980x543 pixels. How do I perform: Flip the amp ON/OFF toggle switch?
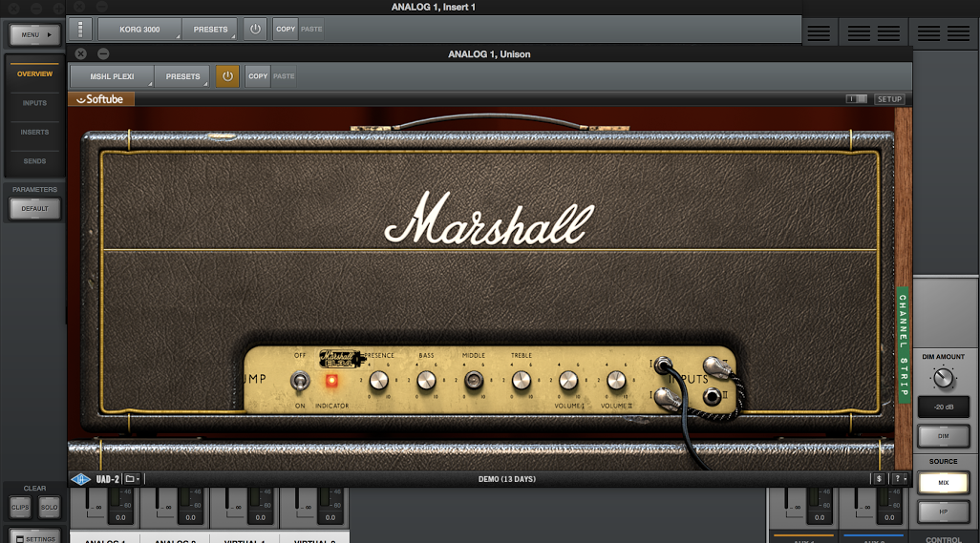point(300,380)
